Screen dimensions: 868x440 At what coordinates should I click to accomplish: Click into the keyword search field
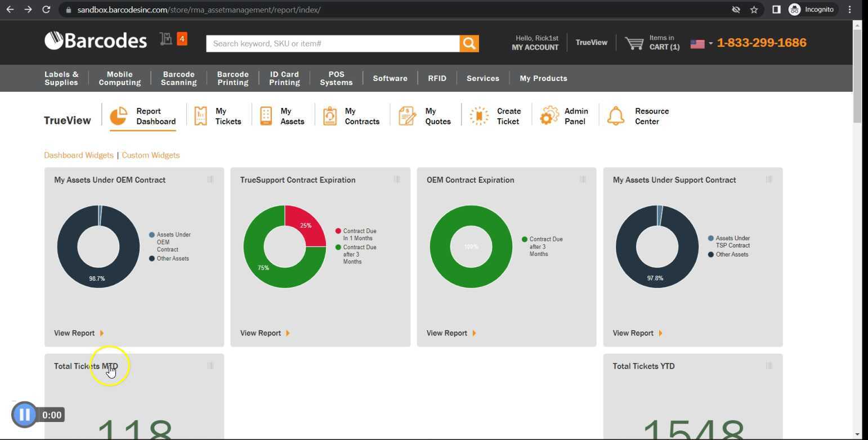(x=333, y=43)
